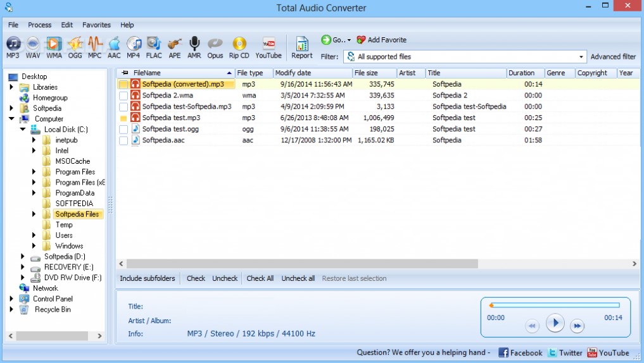The width and height of the screenshot is (644, 363).
Task: Expand the Libraries tree node
Action: (x=11, y=87)
